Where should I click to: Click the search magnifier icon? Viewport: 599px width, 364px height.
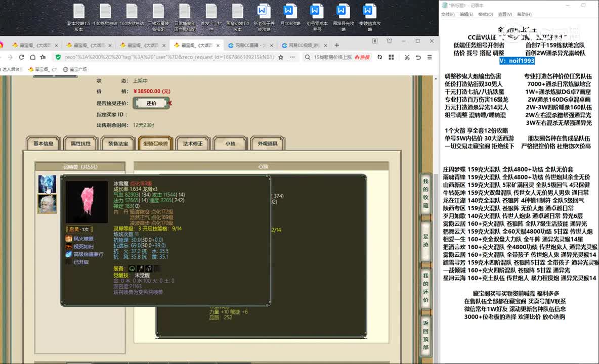tap(308, 57)
